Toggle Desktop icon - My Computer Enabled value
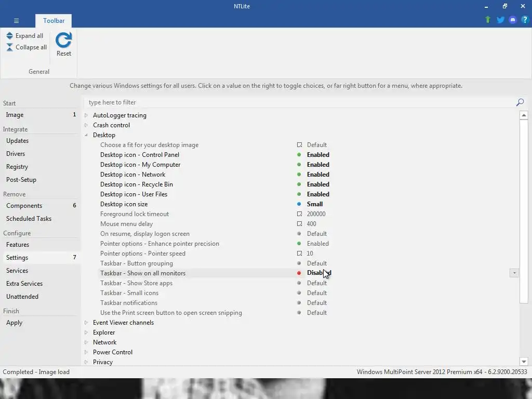532x399 pixels. 318,165
